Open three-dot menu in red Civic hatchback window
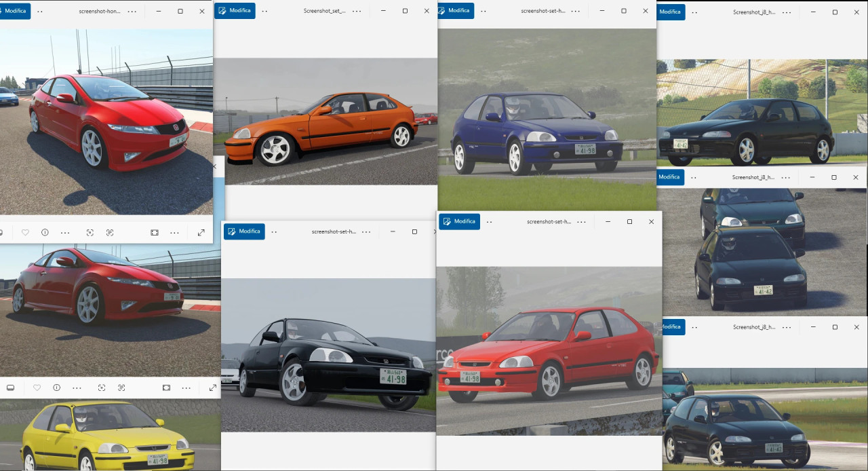 tap(582, 222)
